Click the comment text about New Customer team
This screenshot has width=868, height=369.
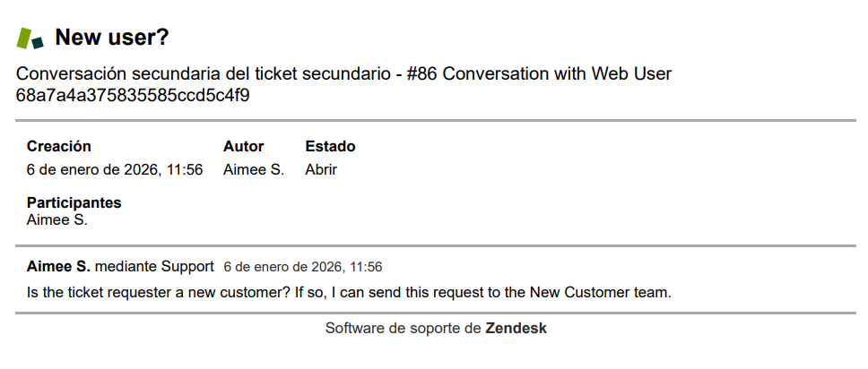(x=349, y=292)
